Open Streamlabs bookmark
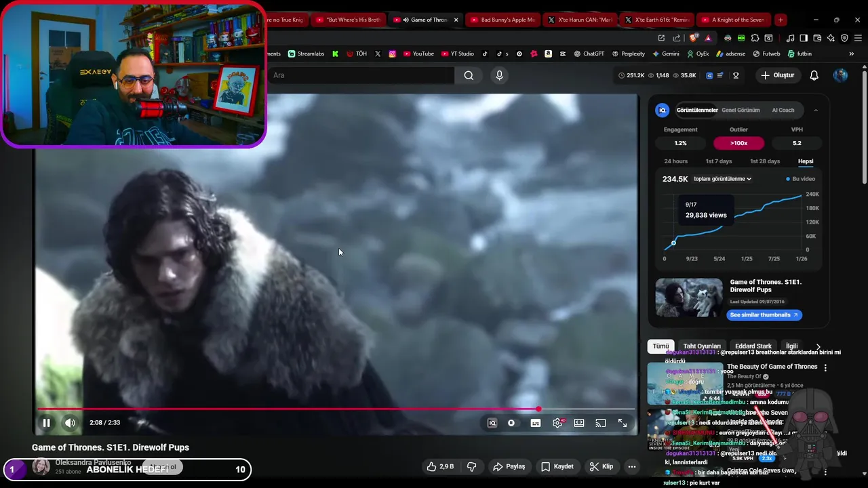 point(307,54)
